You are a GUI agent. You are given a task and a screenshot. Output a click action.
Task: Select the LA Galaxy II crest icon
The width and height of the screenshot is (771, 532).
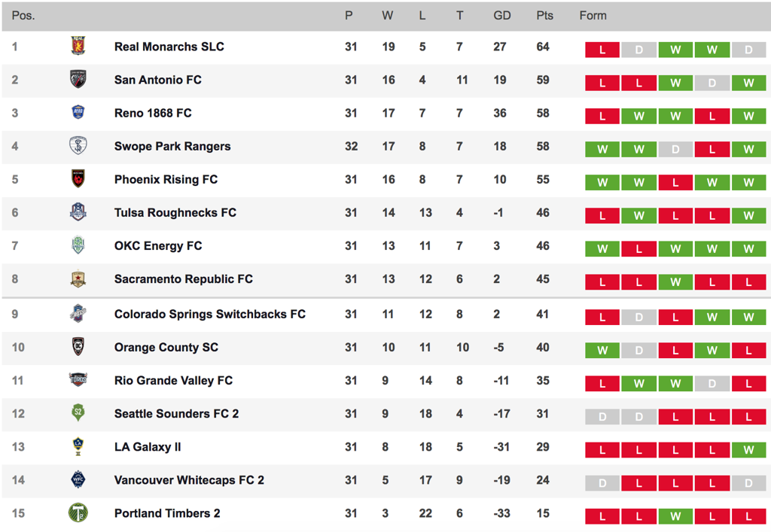(x=78, y=446)
